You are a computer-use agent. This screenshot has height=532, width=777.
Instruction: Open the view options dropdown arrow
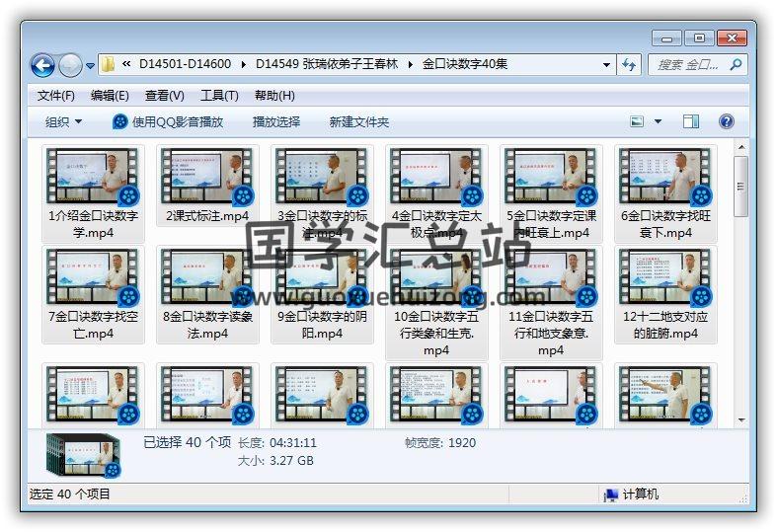point(659,121)
